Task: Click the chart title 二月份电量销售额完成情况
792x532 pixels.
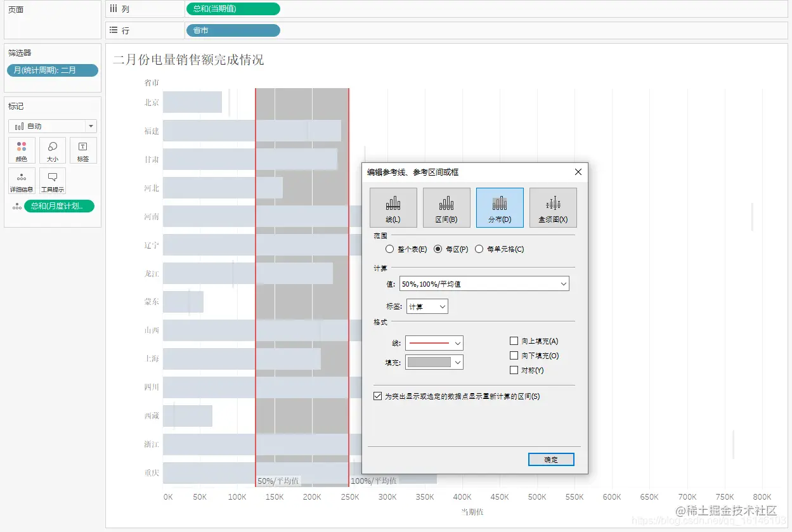Action: (x=188, y=60)
